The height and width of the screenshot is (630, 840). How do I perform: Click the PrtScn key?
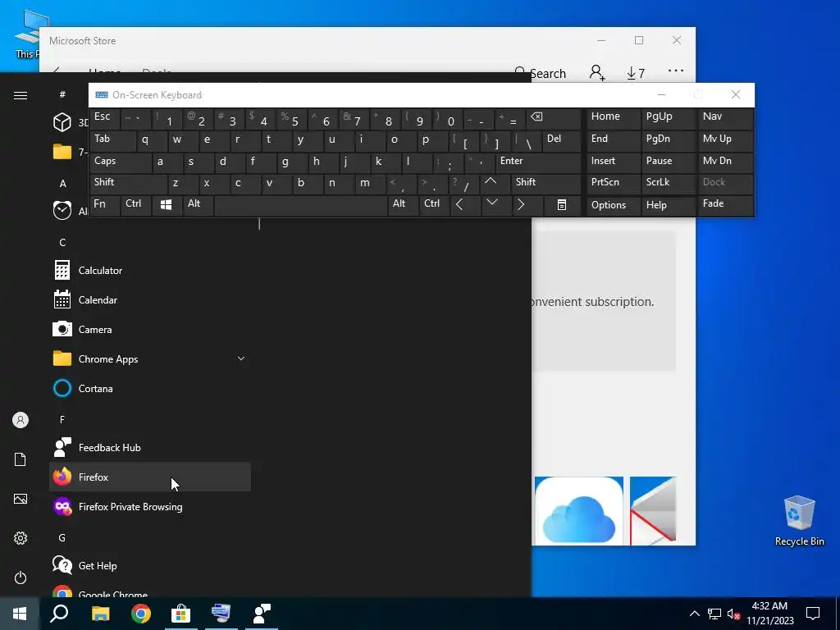point(613,184)
